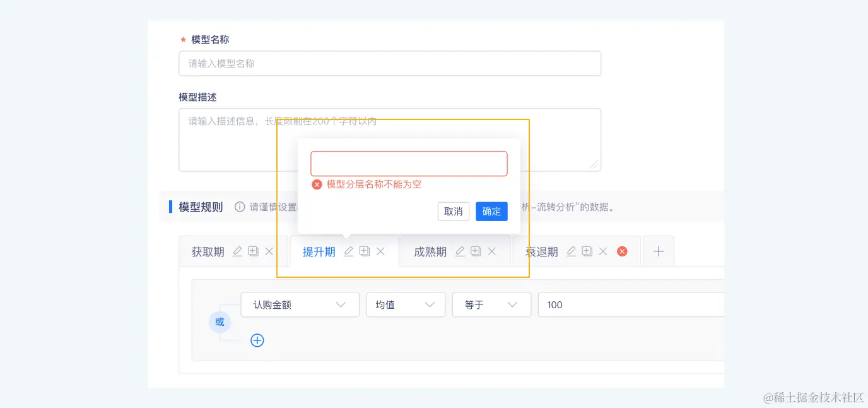Screen dimensions: 868x408
Task: Switch to the 成熟期 tab
Action: 430,252
